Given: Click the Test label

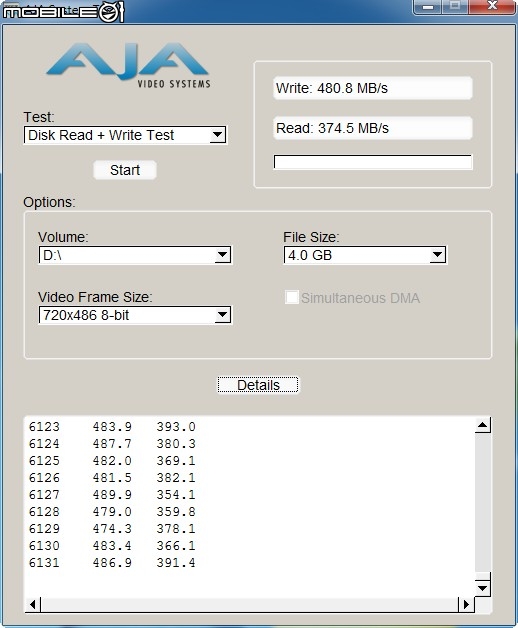Looking at the screenshot, I should pyautogui.click(x=39, y=117).
